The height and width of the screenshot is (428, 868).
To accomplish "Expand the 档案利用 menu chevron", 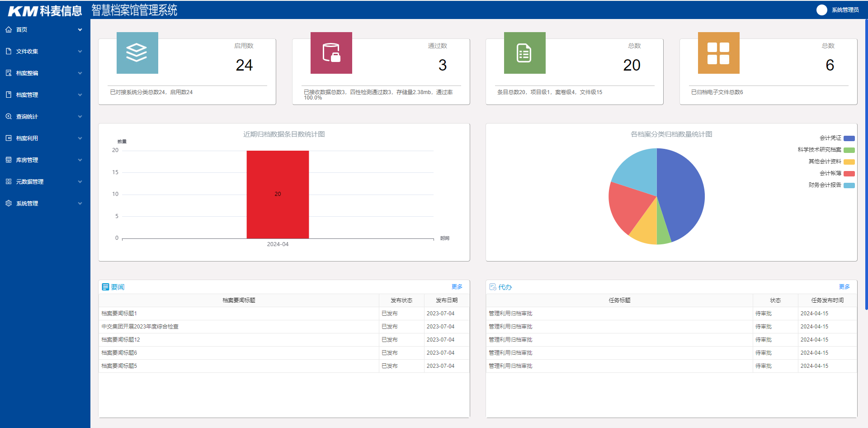I will [x=80, y=138].
